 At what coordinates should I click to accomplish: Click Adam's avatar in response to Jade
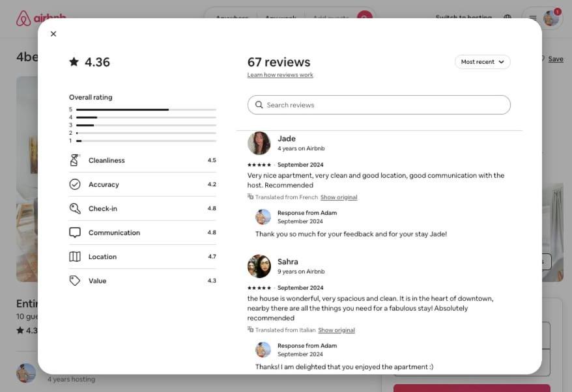[x=263, y=217]
